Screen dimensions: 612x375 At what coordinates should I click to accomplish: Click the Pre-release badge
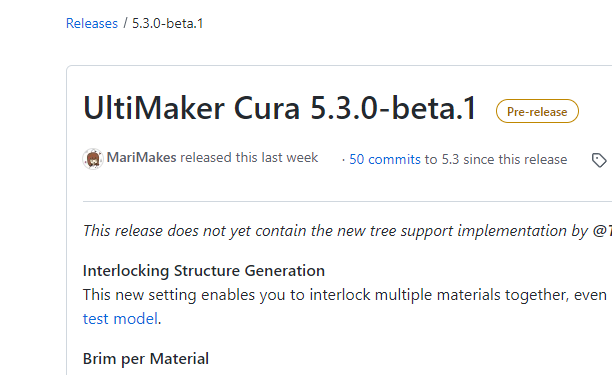537,112
